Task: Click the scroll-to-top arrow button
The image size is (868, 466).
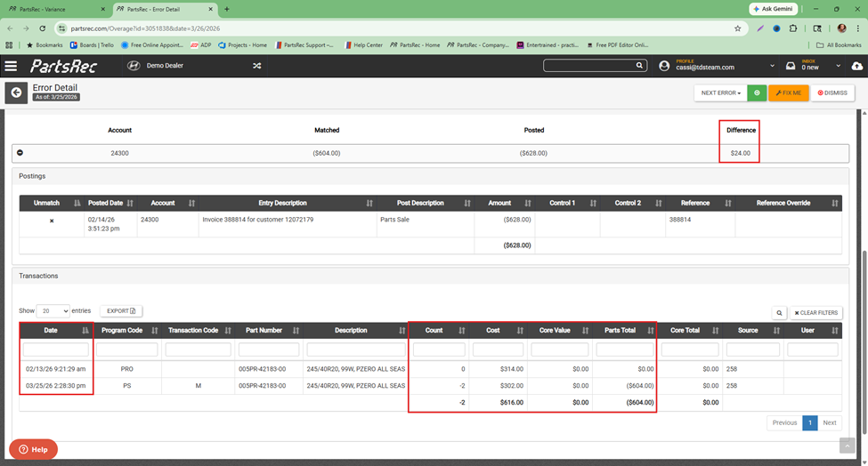Action: 847,446
